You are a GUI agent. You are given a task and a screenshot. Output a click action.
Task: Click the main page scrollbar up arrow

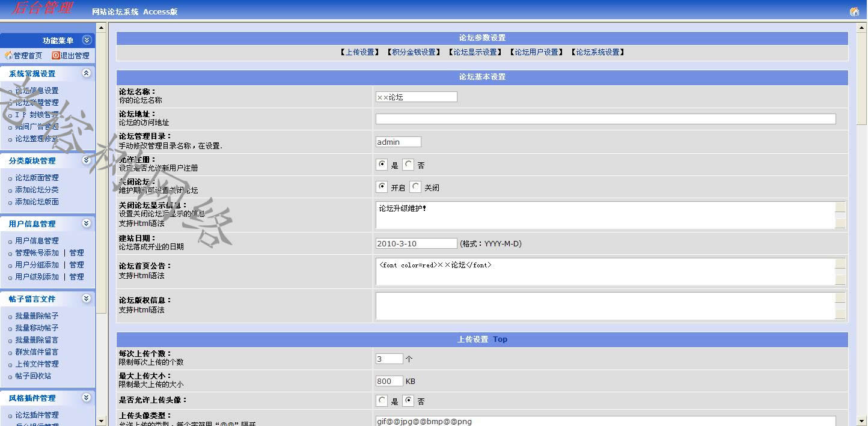click(x=863, y=28)
